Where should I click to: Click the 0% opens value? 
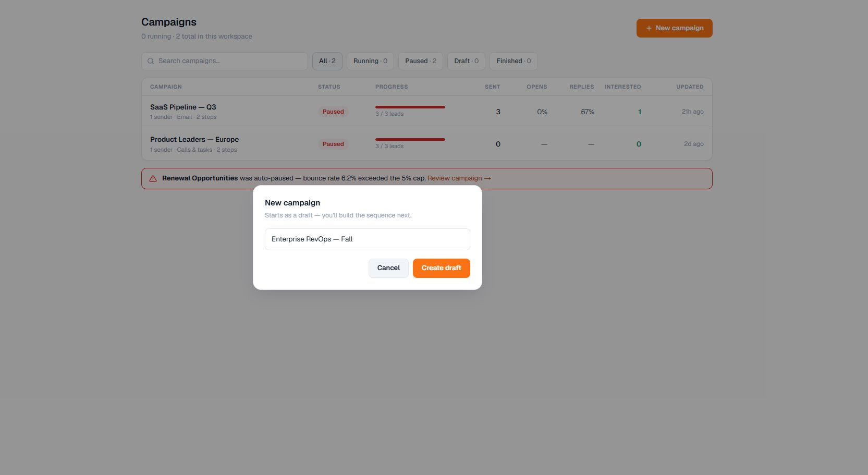point(542,112)
